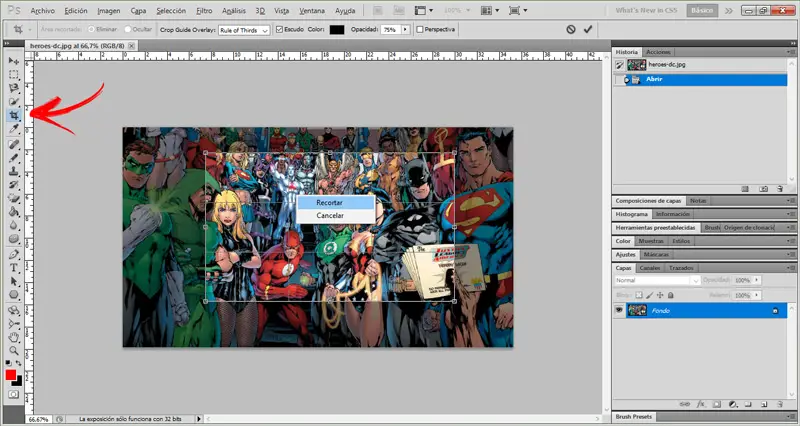Hide the Fondo layer using the eye icon
The width and height of the screenshot is (800, 426).
pos(619,311)
